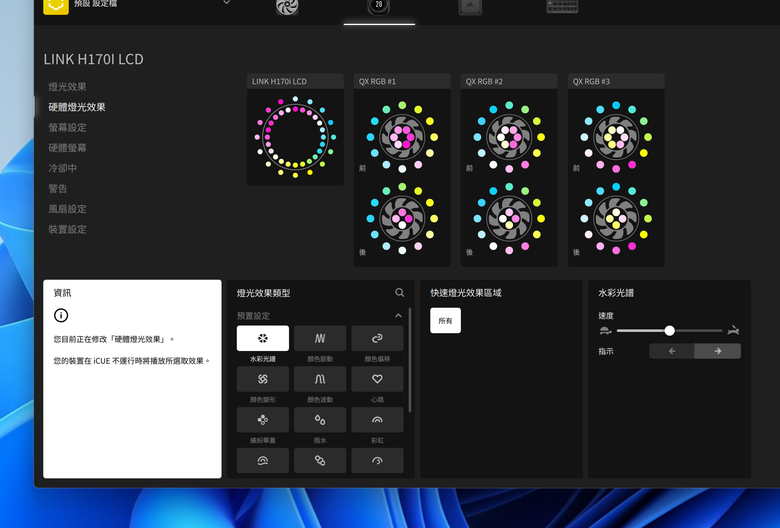
Task: Click the QX RGB #2 header label
Action: click(x=484, y=81)
